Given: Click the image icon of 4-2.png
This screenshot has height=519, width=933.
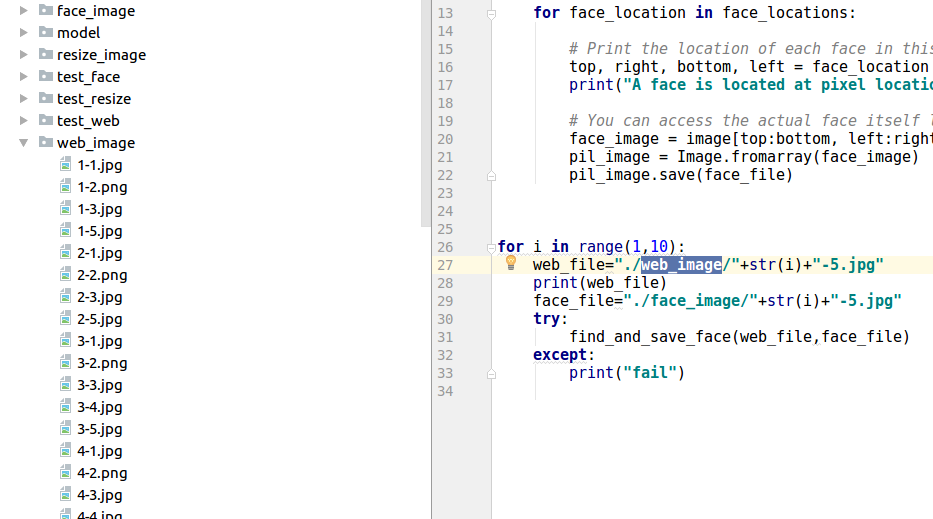Looking at the screenshot, I should (x=65, y=473).
